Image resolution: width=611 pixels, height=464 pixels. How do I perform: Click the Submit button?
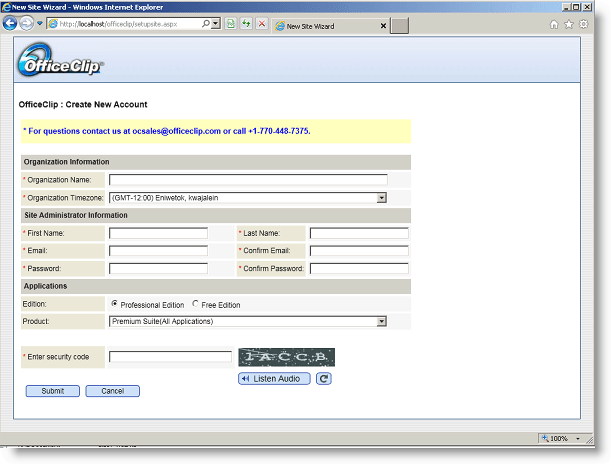point(53,391)
